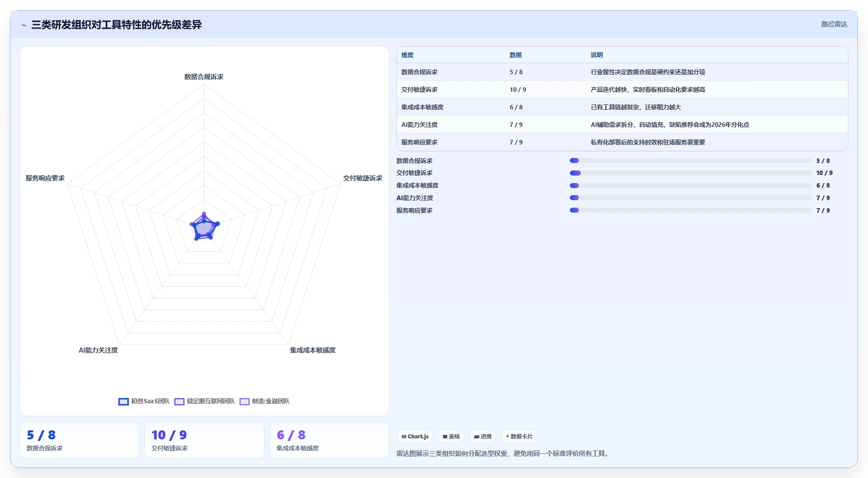Click the AI能力关注度 progress bar
The width and height of the screenshot is (868, 478).
point(691,198)
